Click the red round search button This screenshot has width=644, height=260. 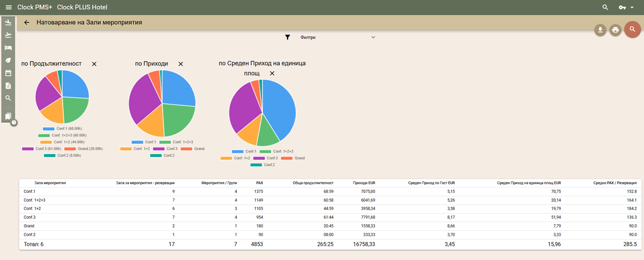pyautogui.click(x=632, y=29)
